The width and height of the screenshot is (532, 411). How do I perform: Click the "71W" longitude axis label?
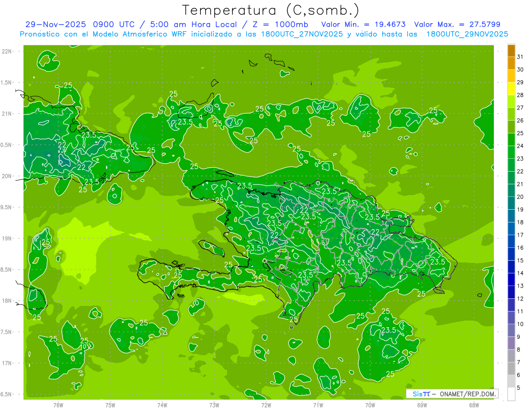click(x=318, y=405)
